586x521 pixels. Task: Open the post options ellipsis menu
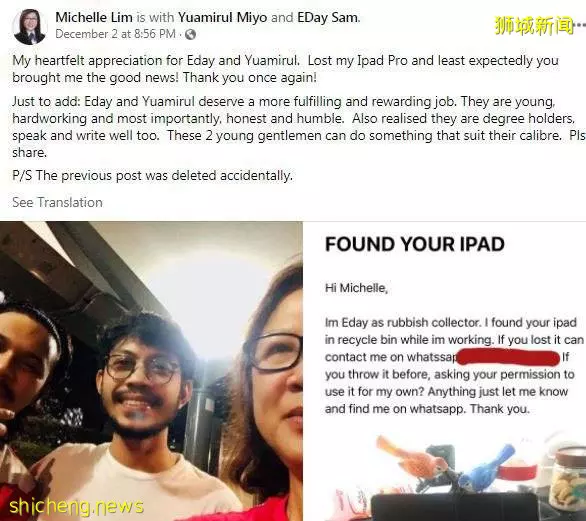(x=580, y=25)
